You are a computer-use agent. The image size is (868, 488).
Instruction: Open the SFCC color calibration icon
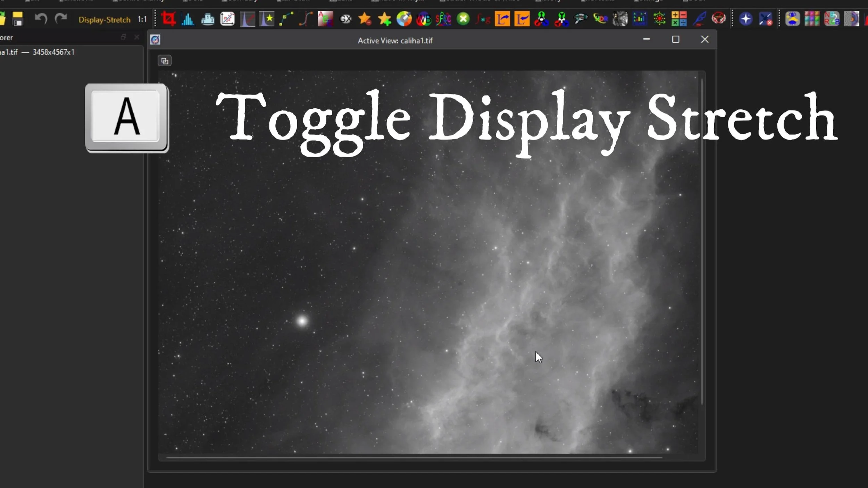point(443,19)
